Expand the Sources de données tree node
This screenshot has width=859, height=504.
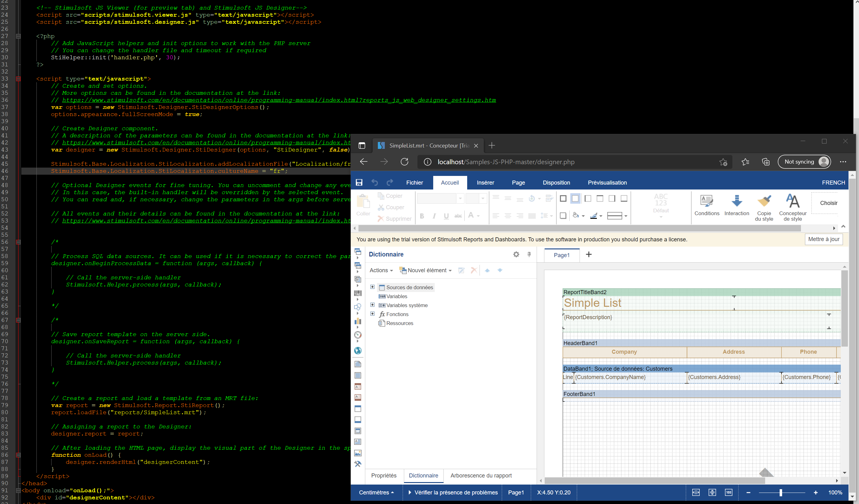(372, 287)
